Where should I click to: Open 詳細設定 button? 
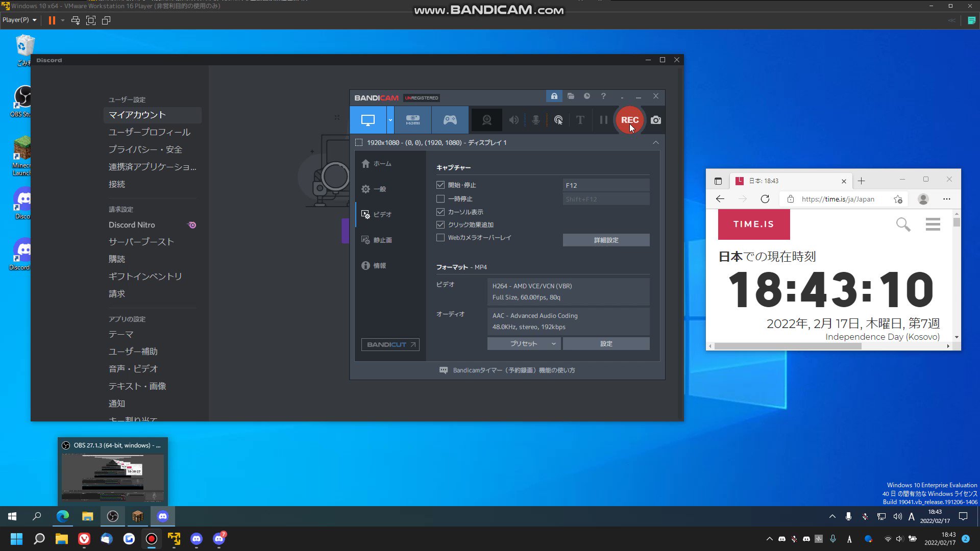coord(606,240)
